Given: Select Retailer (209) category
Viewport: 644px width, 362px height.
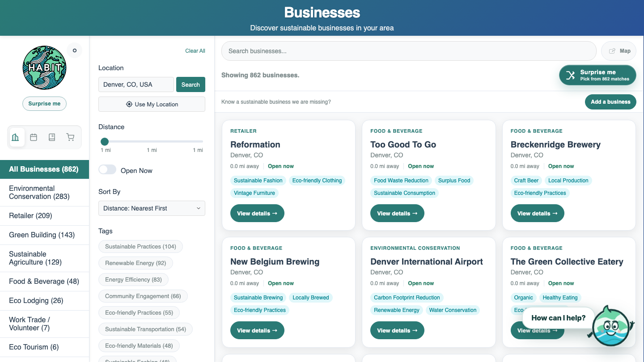Looking at the screenshot, I should tap(44, 216).
